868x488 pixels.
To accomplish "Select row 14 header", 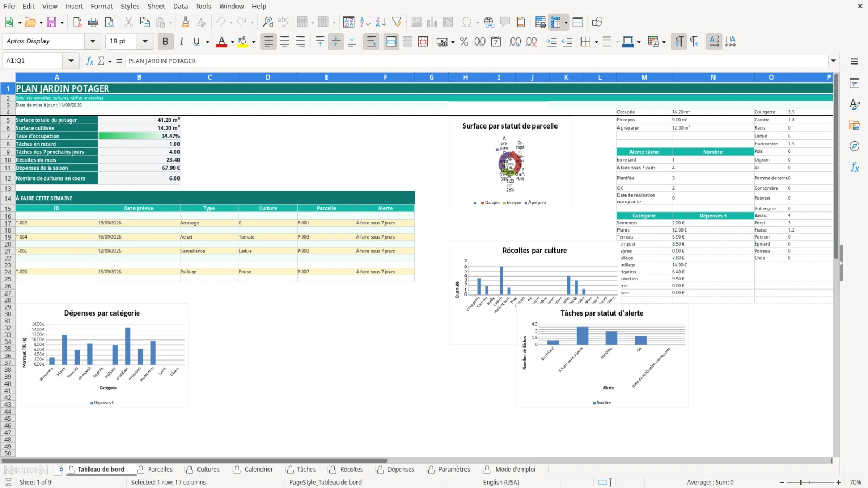I will coord(8,198).
